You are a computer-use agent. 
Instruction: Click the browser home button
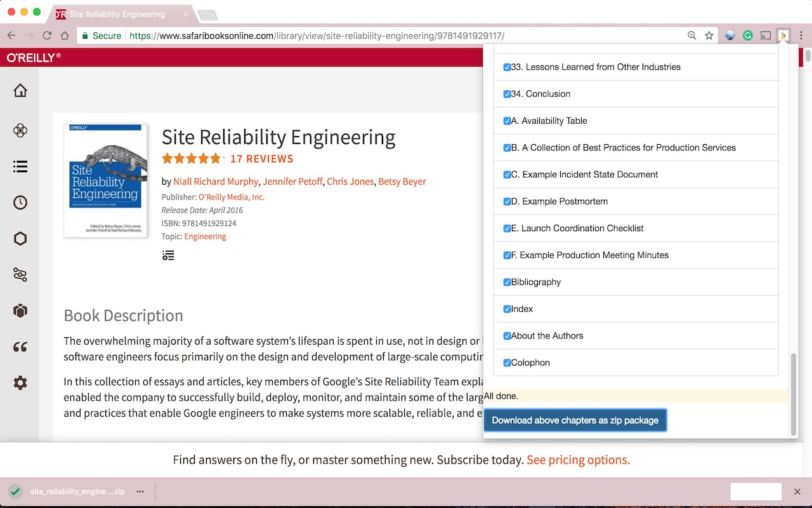pyautogui.click(x=65, y=36)
